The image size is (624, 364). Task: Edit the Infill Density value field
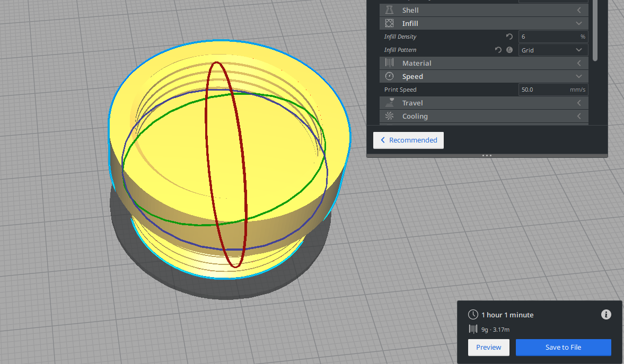pos(553,37)
